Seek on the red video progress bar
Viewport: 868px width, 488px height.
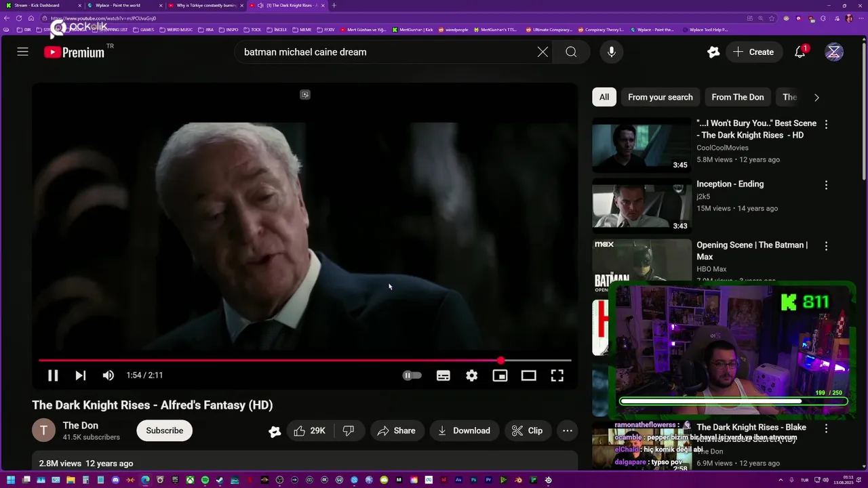(304, 361)
